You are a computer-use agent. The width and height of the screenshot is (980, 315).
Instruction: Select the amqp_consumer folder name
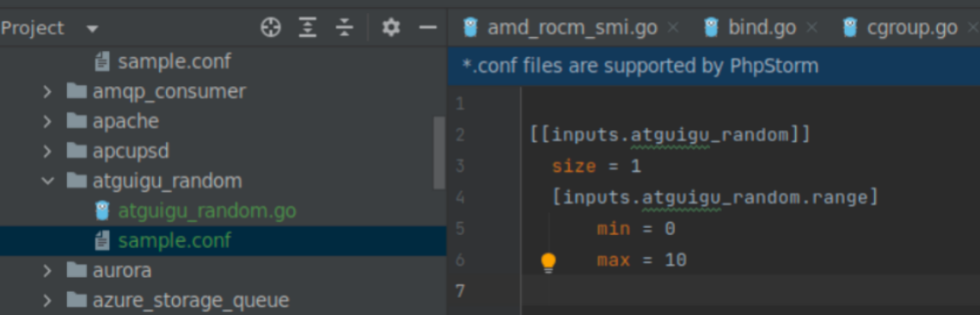[168, 92]
